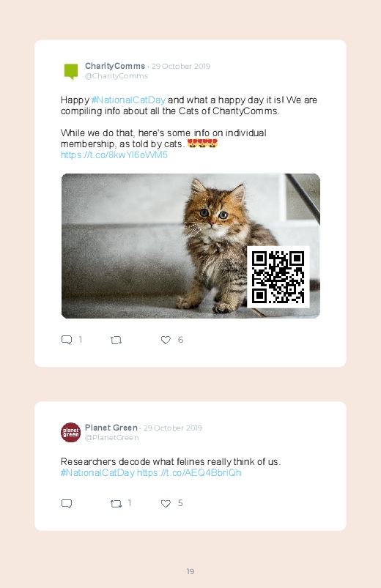Click the CharityComms display name
381x588 pixels.
pyautogui.click(x=115, y=66)
